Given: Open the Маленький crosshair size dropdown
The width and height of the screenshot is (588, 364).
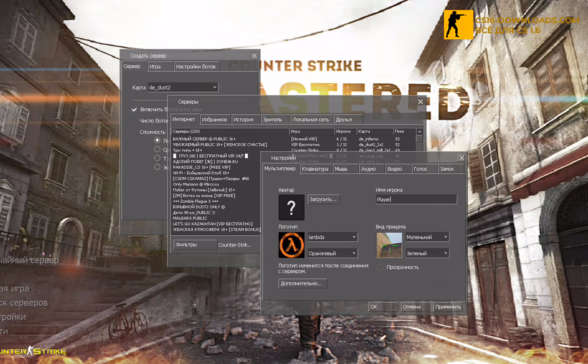Looking at the screenshot, I should pos(427,237).
